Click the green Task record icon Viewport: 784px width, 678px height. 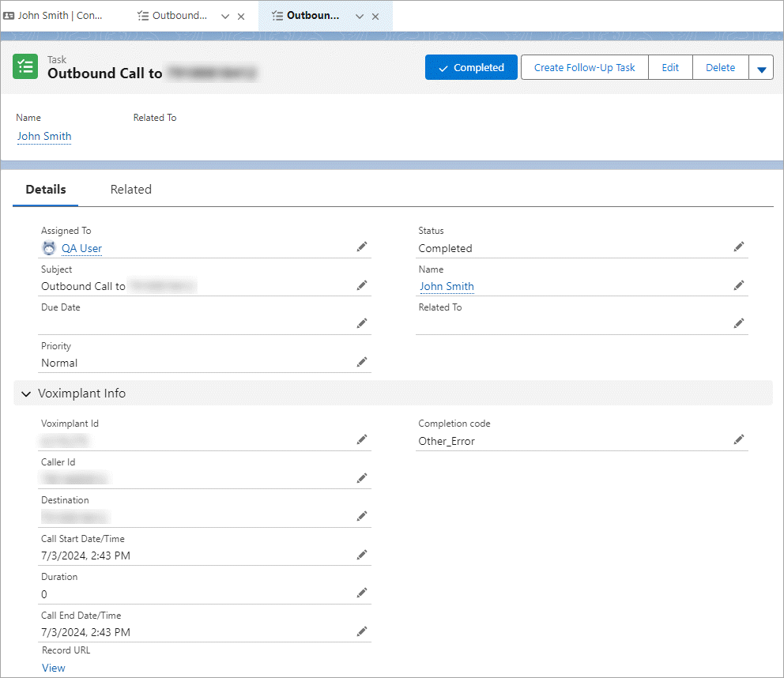tap(25, 66)
